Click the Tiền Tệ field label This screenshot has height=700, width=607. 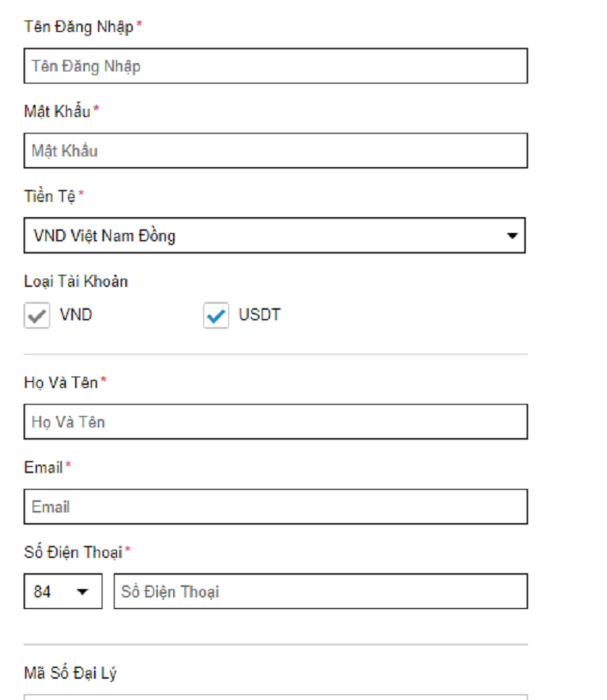click(x=49, y=197)
